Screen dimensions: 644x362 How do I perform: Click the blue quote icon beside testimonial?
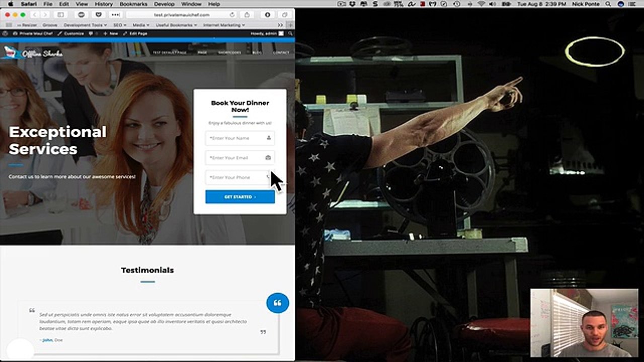[278, 303]
